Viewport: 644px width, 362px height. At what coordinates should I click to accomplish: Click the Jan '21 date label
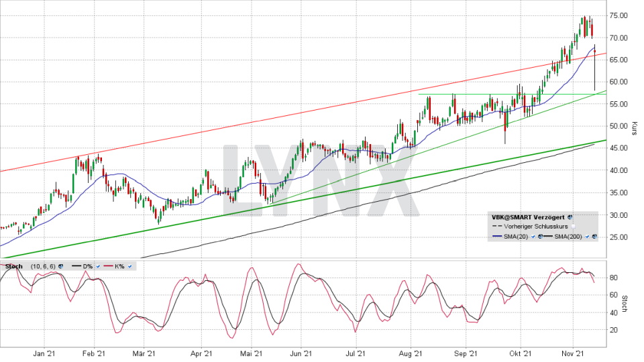coord(44,353)
